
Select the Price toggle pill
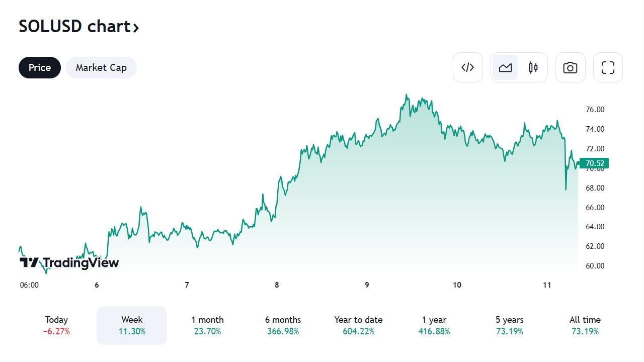point(40,67)
